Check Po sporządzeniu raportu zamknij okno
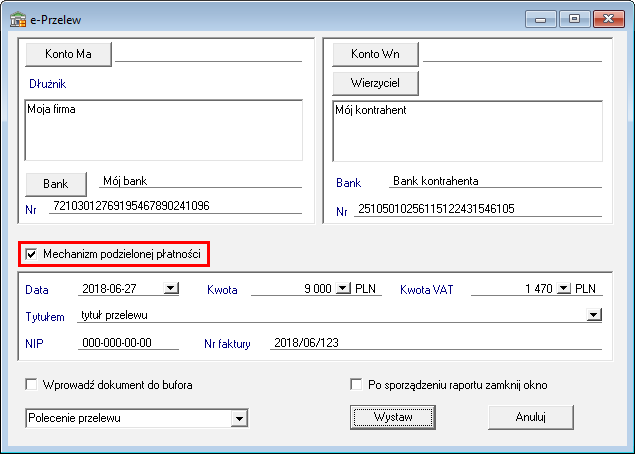 [x=356, y=384]
